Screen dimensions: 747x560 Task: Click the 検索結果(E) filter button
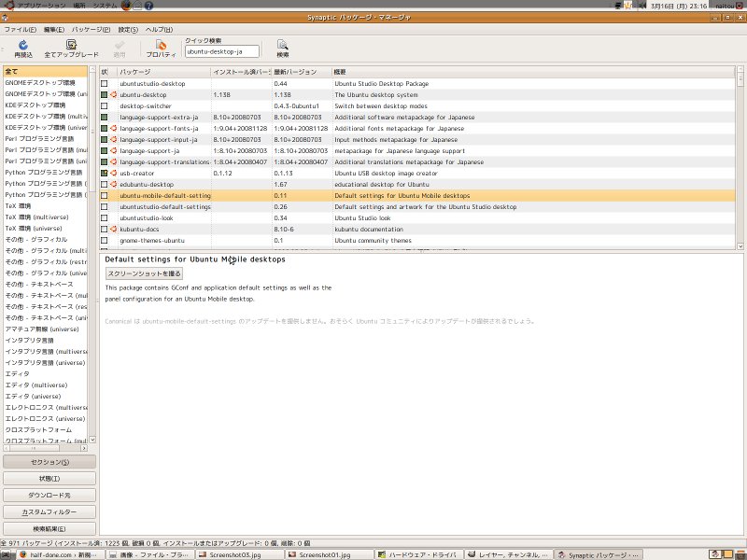pyautogui.click(x=49, y=528)
